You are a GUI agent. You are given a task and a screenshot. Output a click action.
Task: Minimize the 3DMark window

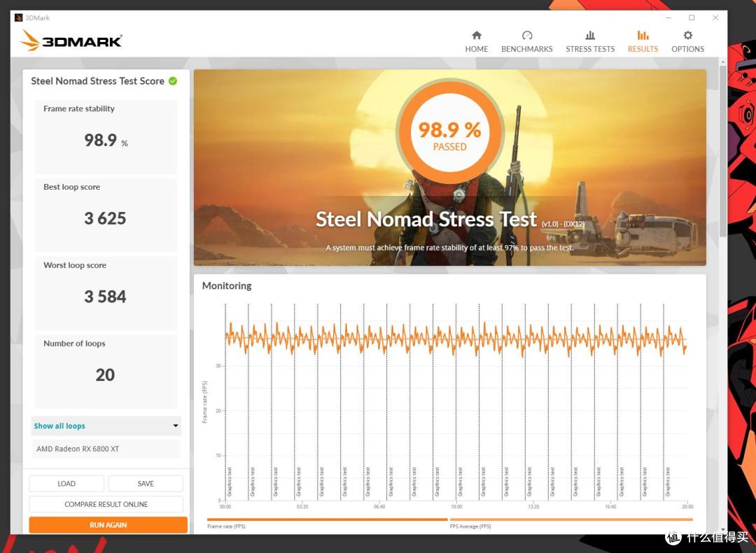pyautogui.click(x=668, y=17)
